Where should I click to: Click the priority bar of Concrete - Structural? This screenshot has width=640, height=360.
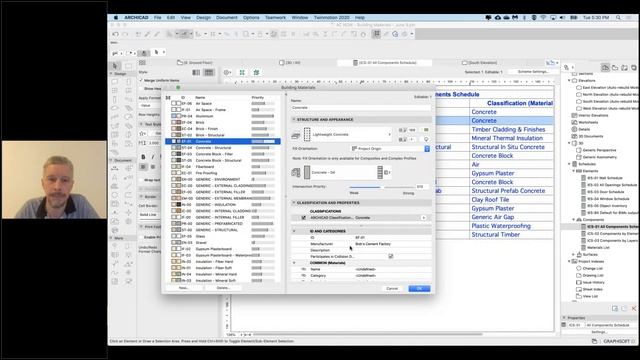[263, 148]
